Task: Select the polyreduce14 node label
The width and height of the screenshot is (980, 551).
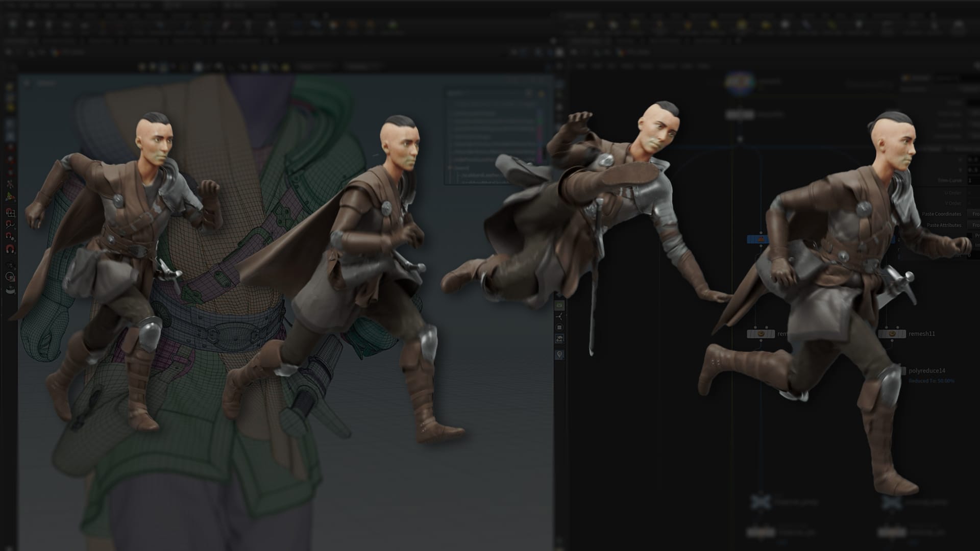Action: [927, 370]
